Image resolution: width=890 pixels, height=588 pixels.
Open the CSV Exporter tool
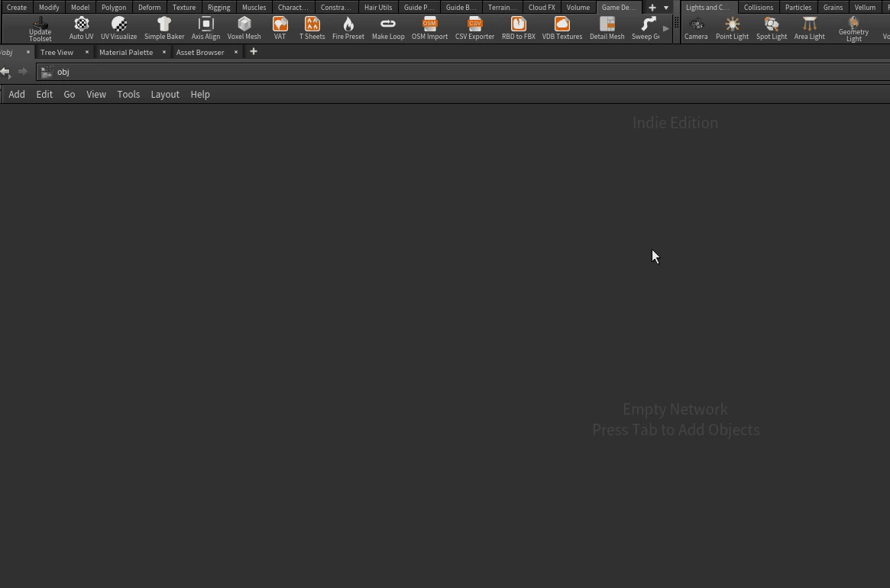pos(474,29)
